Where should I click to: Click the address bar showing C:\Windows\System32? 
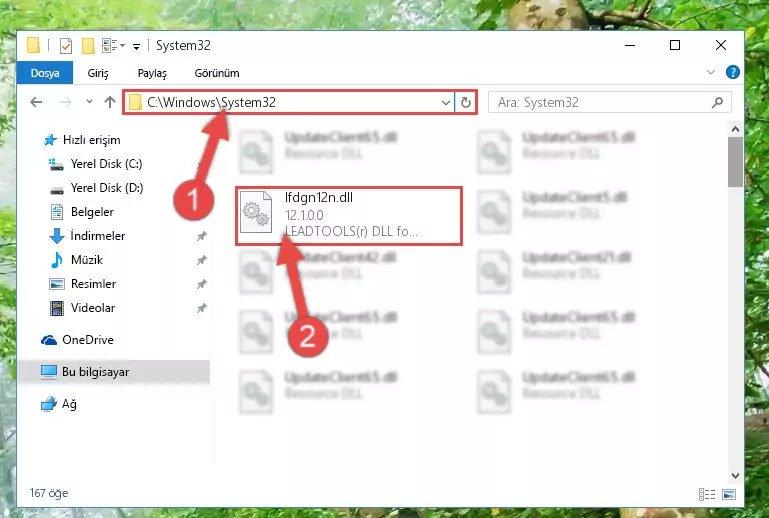[x=288, y=102]
